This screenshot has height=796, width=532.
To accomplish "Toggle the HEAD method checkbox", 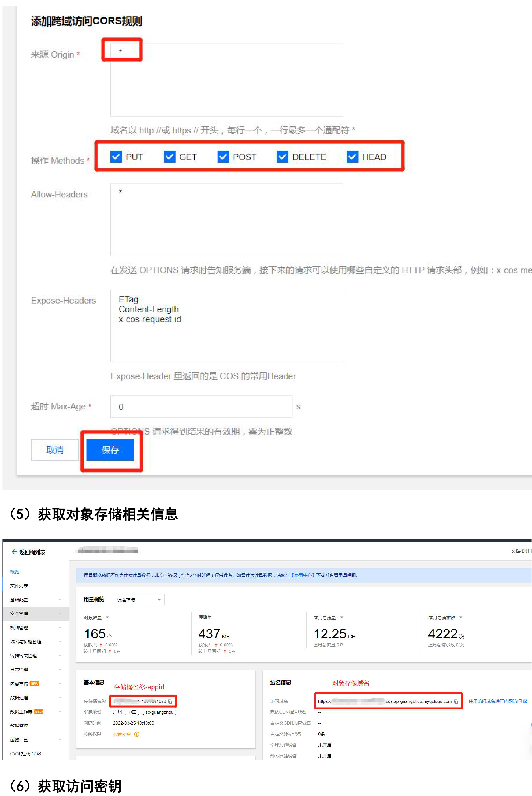I will [x=352, y=157].
